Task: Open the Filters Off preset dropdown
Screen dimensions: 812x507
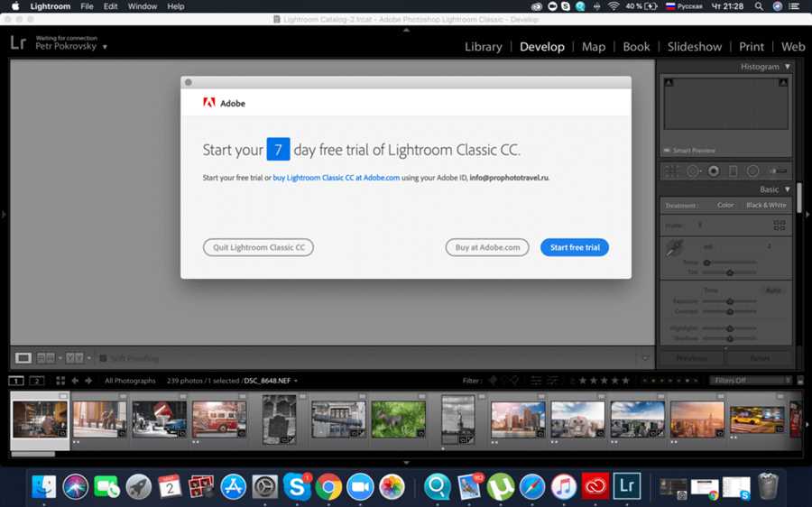Action: 751,381
